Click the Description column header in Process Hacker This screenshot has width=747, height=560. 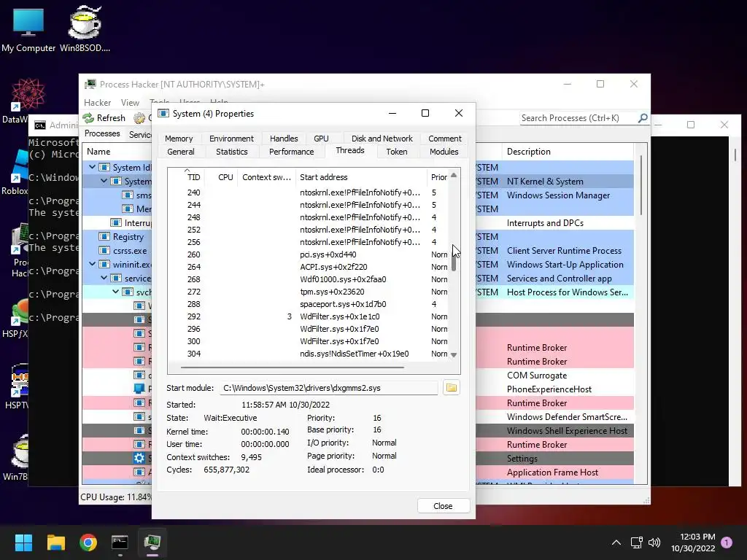tap(567, 152)
